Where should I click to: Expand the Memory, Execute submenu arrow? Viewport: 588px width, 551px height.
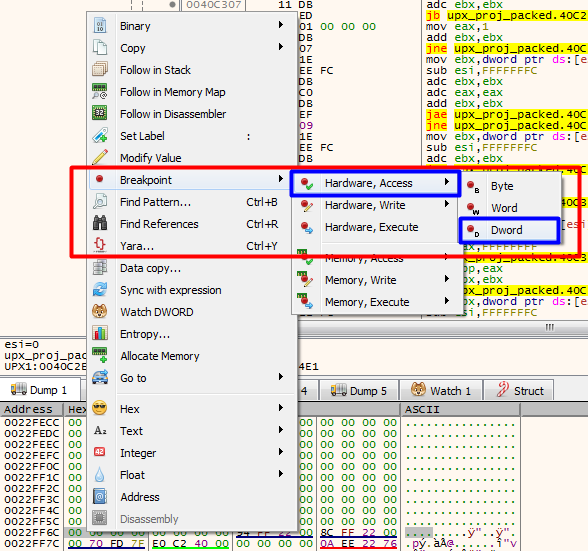pyautogui.click(x=447, y=301)
